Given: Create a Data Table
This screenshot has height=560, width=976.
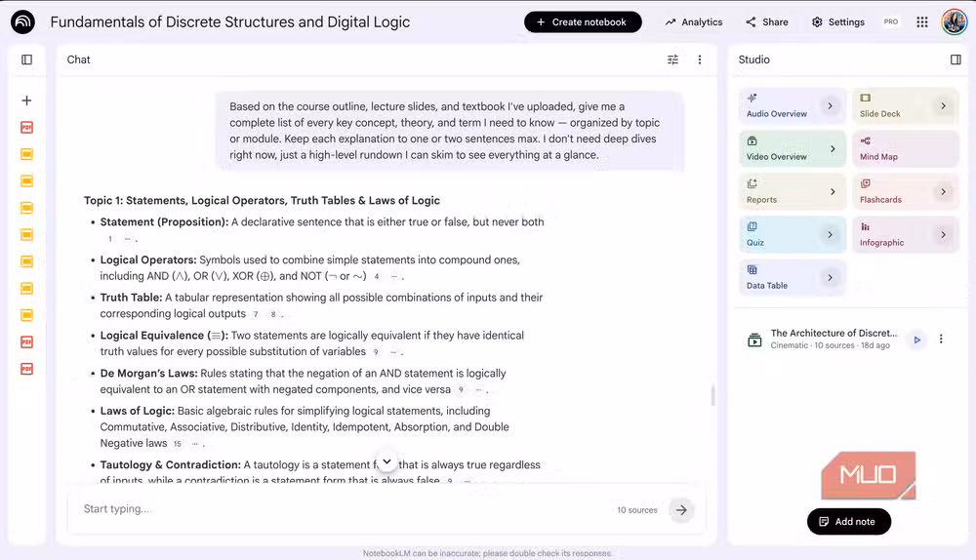Looking at the screenshot, I should (x=793, y=277).
